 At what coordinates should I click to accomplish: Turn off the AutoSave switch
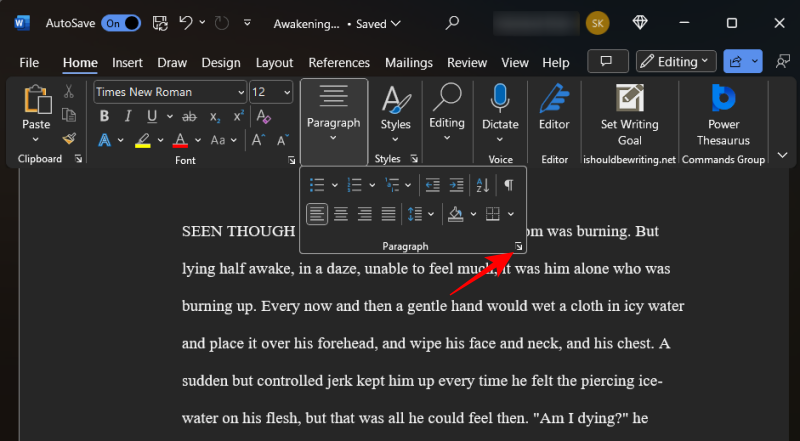coord(121,22)
